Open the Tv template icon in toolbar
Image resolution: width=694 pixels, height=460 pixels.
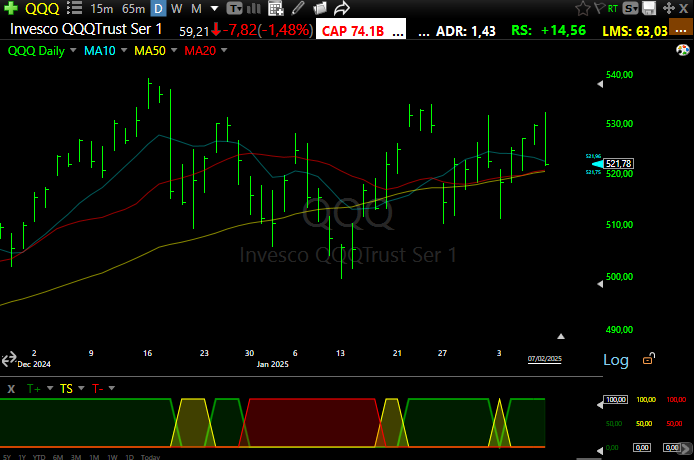point(235,8)
